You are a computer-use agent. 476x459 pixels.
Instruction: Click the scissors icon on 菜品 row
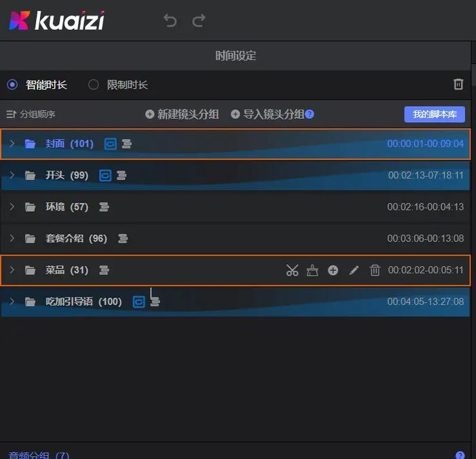[x=292, y=270]
